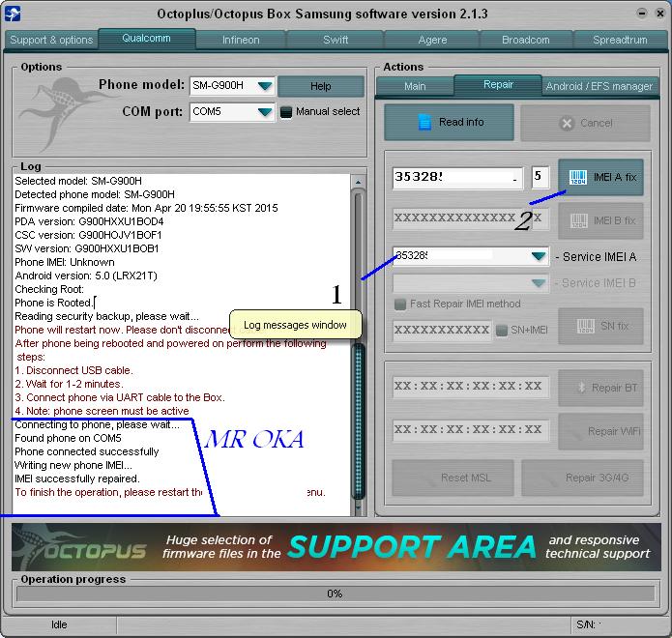
Task: Open the Phone model dropdown
Action: (x=265, y=86)
